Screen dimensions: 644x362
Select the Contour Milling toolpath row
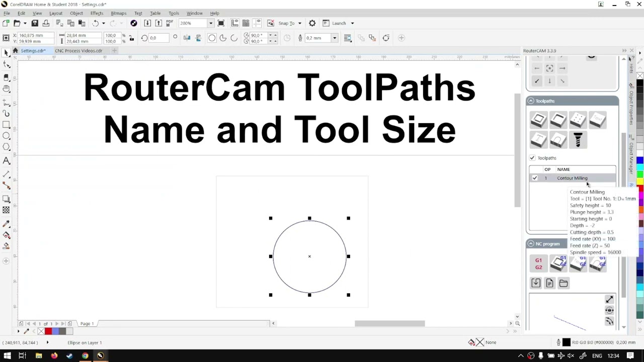point(572,178)
